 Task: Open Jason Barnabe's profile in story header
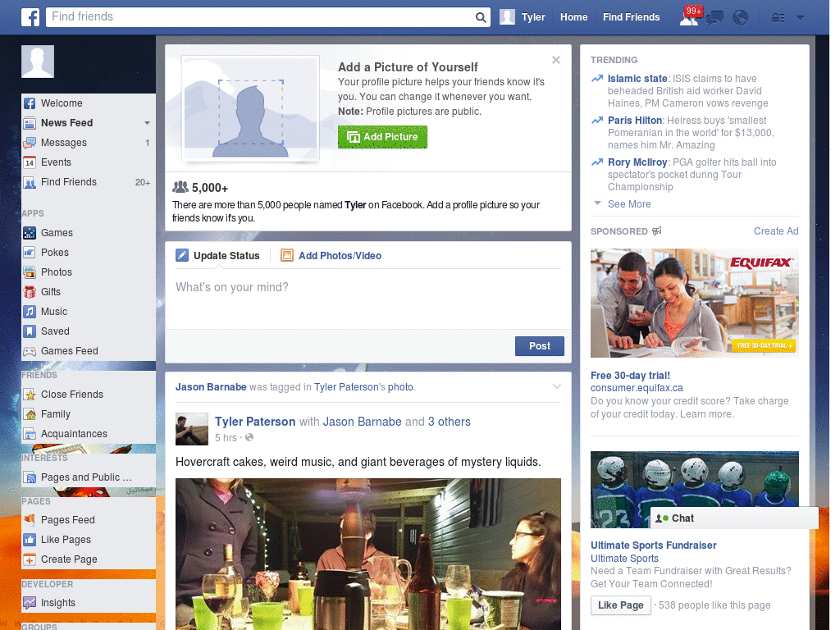211,387
